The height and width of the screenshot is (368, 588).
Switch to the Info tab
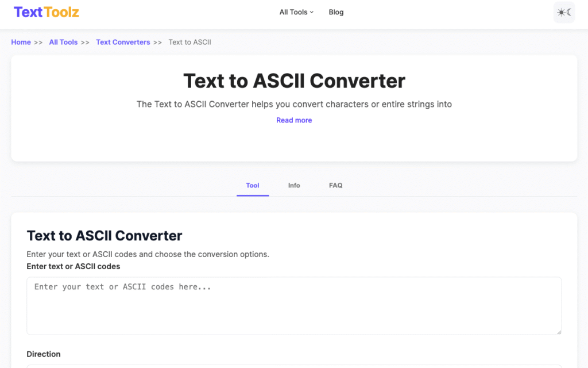click(x=294, y=185)
